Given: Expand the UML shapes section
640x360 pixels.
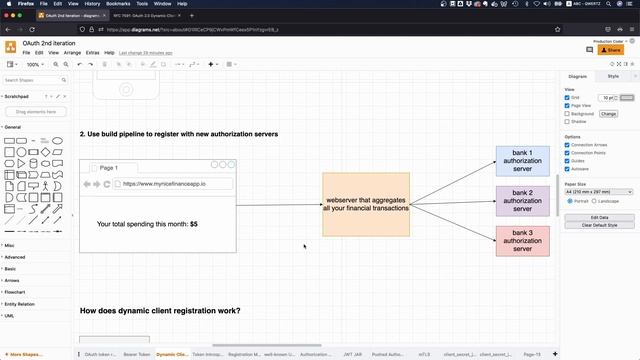Looking at the screenshot, I should [9, 316].
